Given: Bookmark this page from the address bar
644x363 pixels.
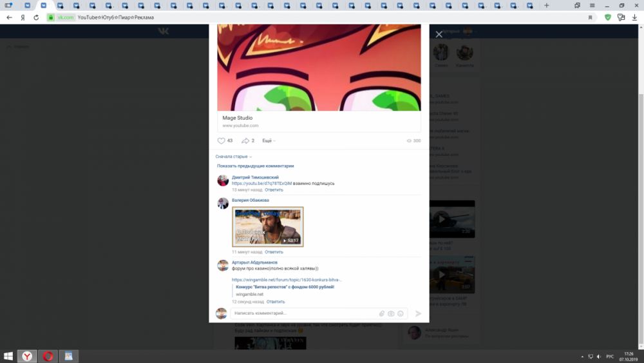Looking at the screenshot, I should [590, 17].
